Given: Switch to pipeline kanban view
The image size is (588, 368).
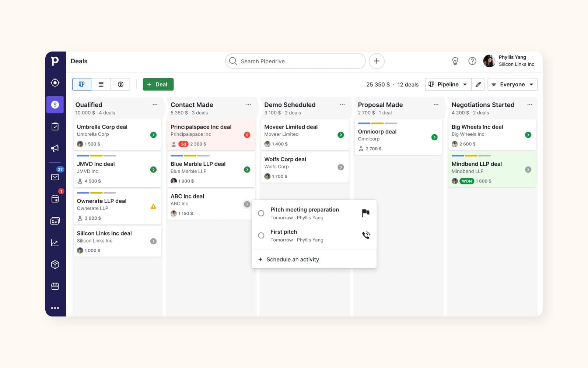Looking at the screenshot, I should pyautogui.click(x=82, y=84).
